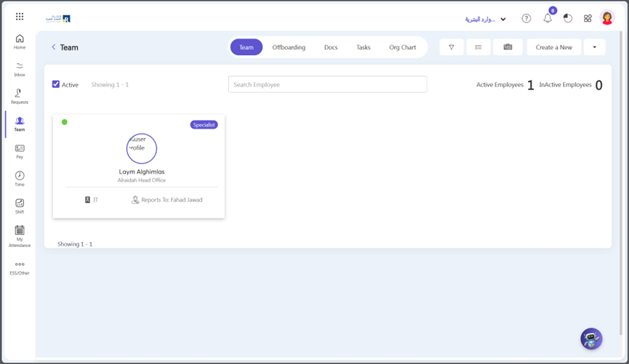Open the Pay section icon
The height and width of the screenshot is (364, 629).
[x=20, y=151]
